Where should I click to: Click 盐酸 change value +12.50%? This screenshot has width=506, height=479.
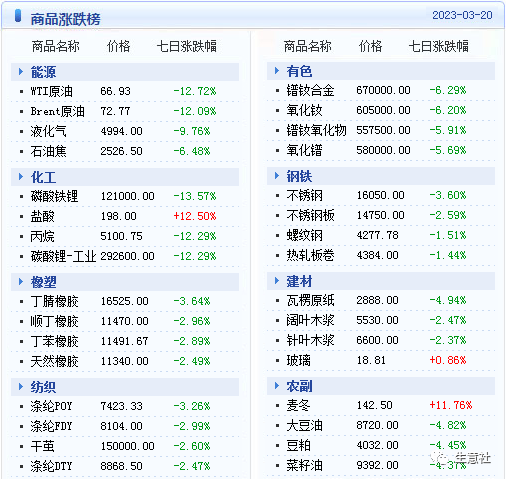pos(195,216)
